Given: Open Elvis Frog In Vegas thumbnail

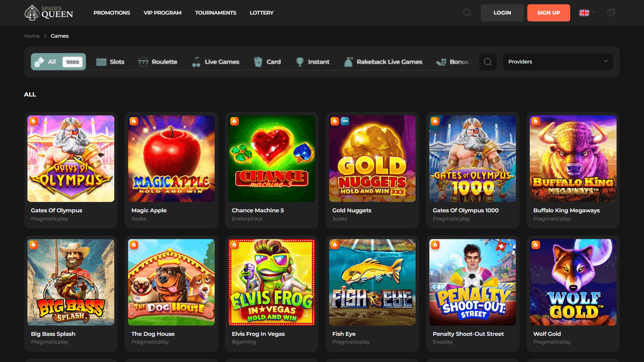Looking at the screenshot, I should (272, 282).
